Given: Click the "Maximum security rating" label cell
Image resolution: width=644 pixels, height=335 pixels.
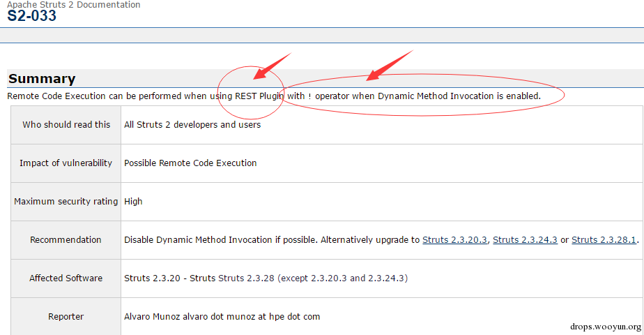Looking at the screenshot, I should [66, 202].
